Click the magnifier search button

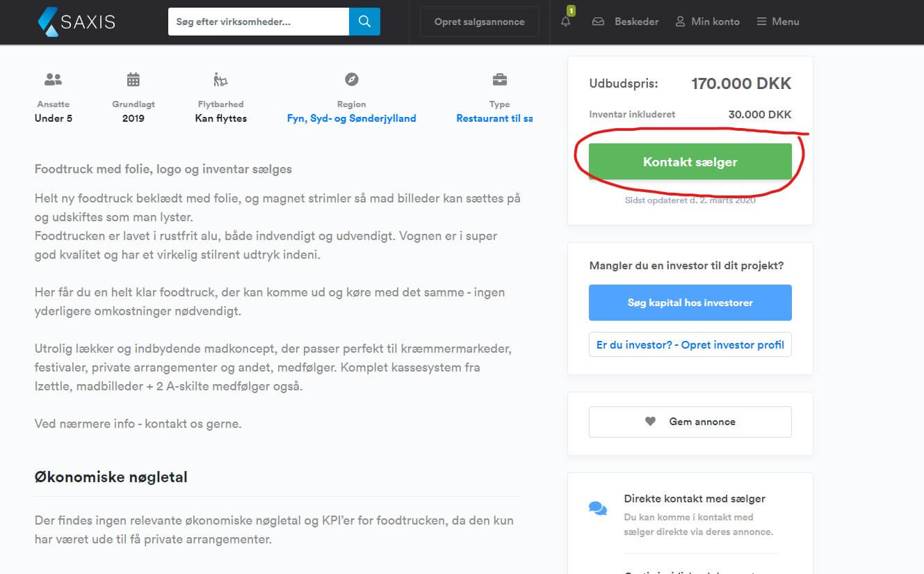364,22
